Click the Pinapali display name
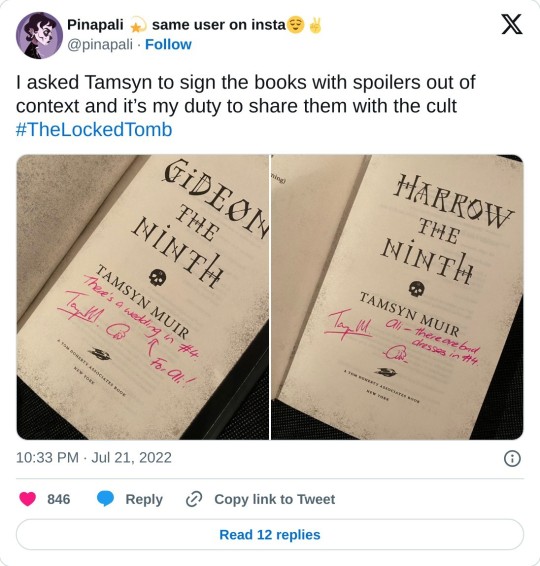This screenshot has width=540, height=566. [x=96, y=25]
